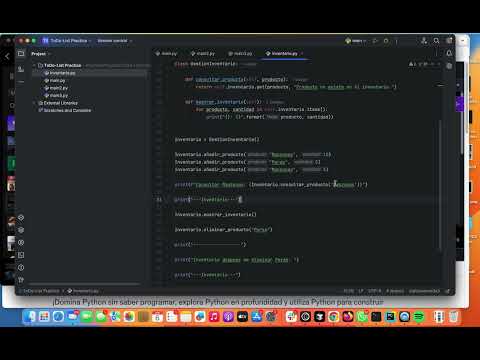This screenshot has height=360, width=480.
Task: Click the PyCharm icon in the Dock
Action: point(390,316)
